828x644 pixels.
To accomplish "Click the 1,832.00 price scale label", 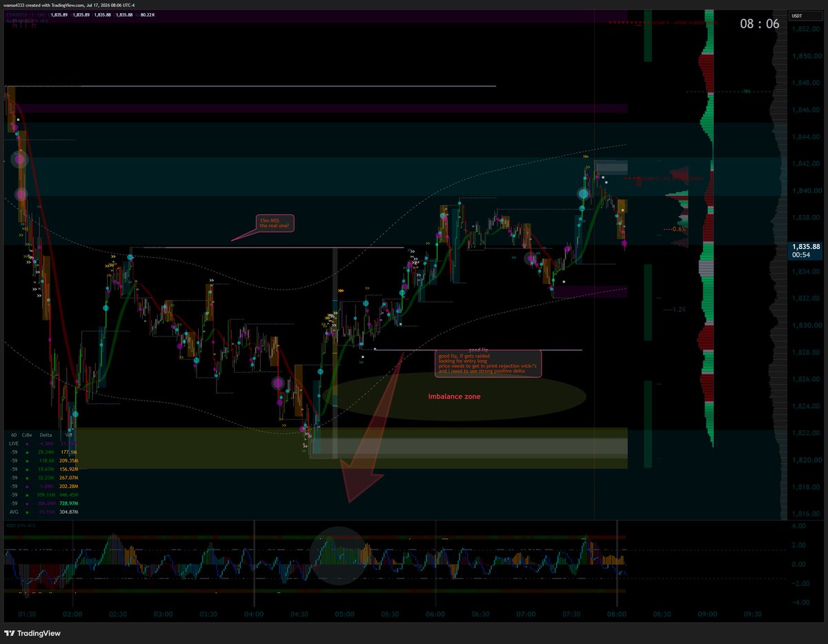I will tap(806, 299).
